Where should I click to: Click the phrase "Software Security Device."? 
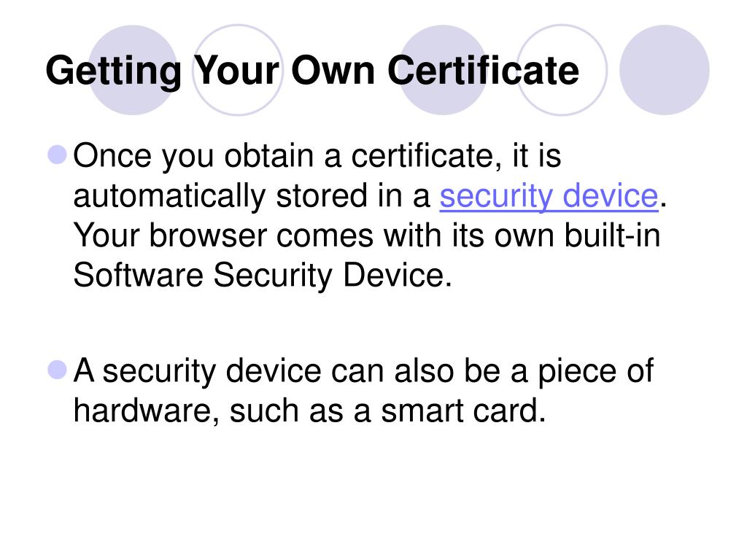point(263,275)
